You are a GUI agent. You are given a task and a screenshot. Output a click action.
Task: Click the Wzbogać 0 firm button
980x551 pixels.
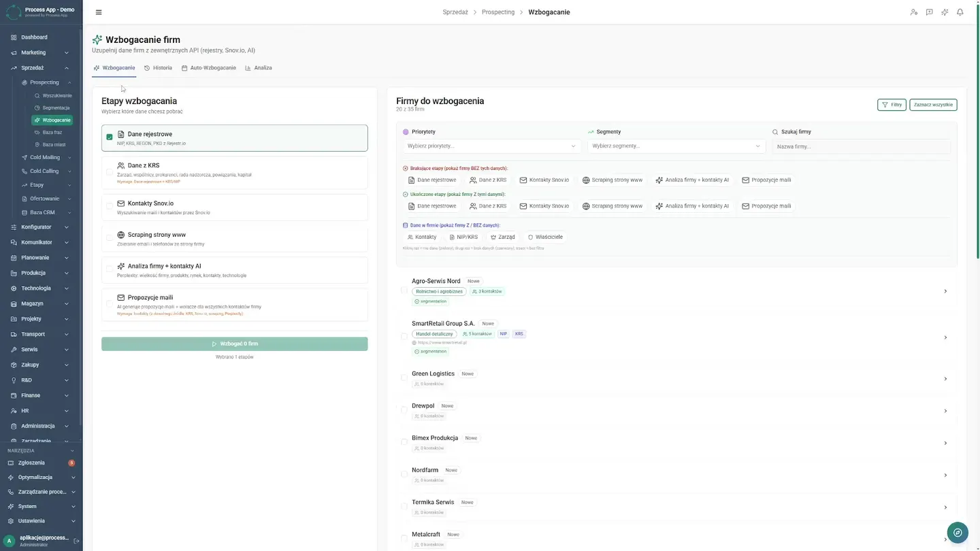235,344
